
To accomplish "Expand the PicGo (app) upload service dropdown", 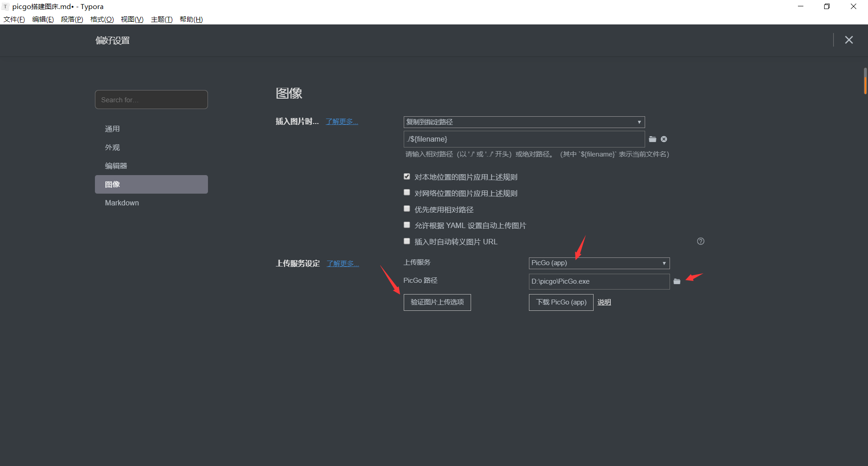I will [x=599, y=263].
